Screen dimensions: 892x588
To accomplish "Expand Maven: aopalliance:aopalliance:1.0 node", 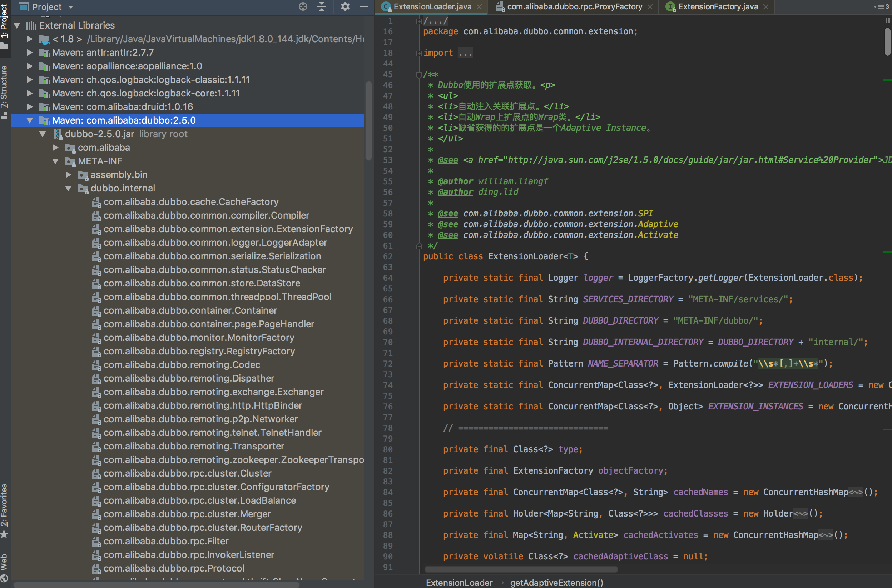I will (30, 66).
